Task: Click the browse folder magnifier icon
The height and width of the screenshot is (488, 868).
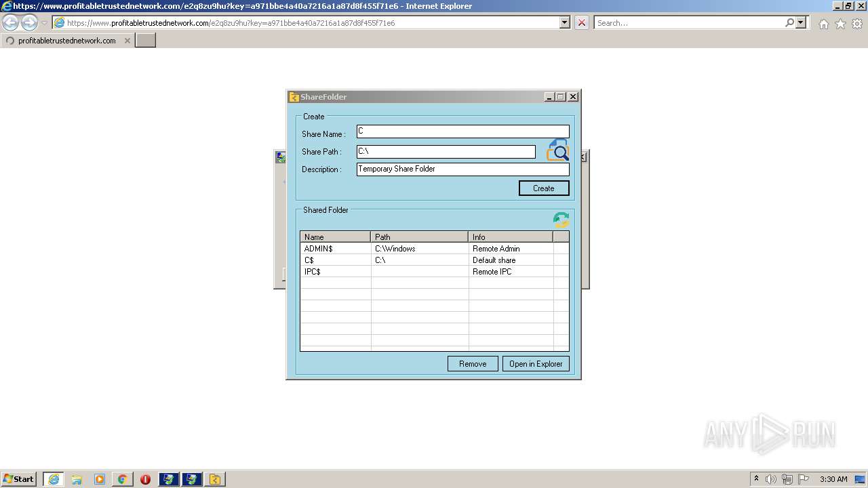Action: pyautogui.click(x=557, y=150)
